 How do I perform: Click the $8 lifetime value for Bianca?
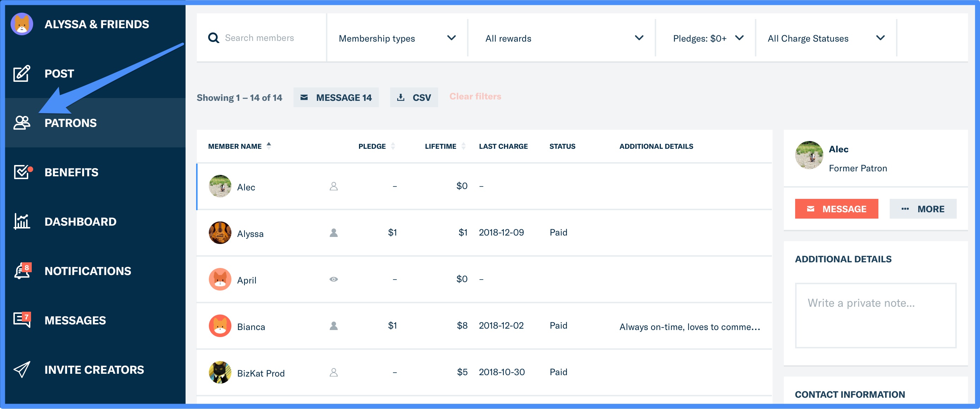[x=462, y=325]
